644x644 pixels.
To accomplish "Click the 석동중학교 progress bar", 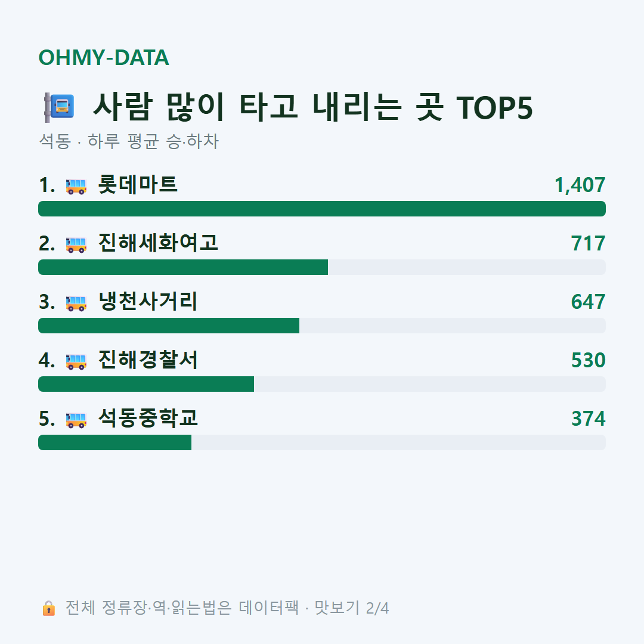I will 322,442.
